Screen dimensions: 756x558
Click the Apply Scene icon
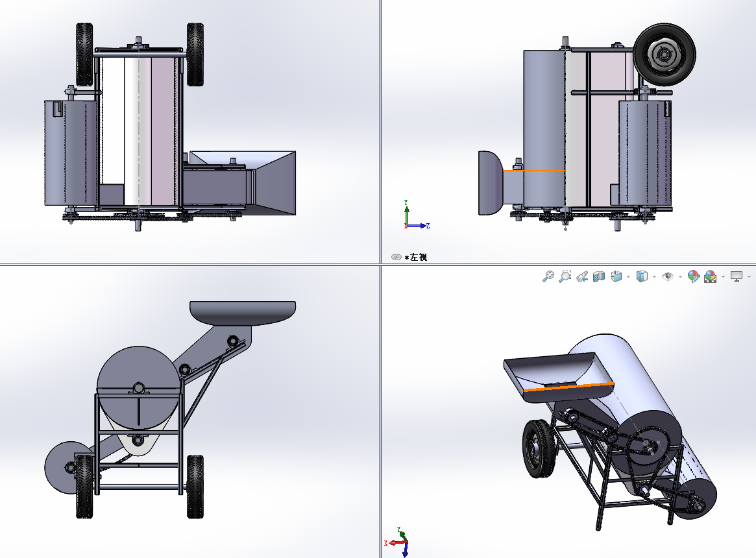710,276
